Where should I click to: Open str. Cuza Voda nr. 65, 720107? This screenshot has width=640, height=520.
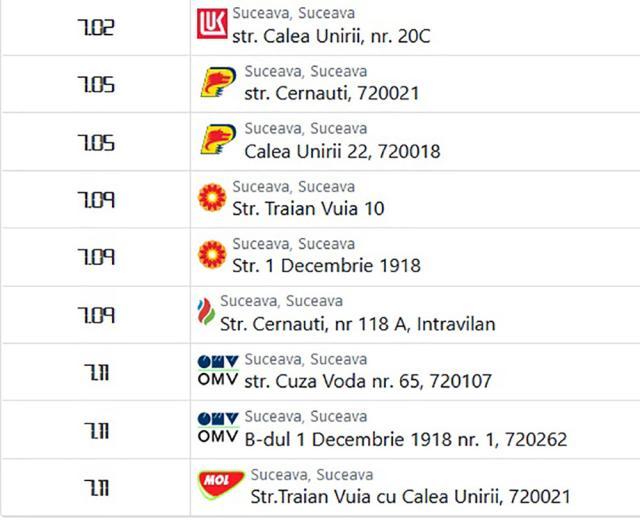pyautogui.click(x=368, y=382)
